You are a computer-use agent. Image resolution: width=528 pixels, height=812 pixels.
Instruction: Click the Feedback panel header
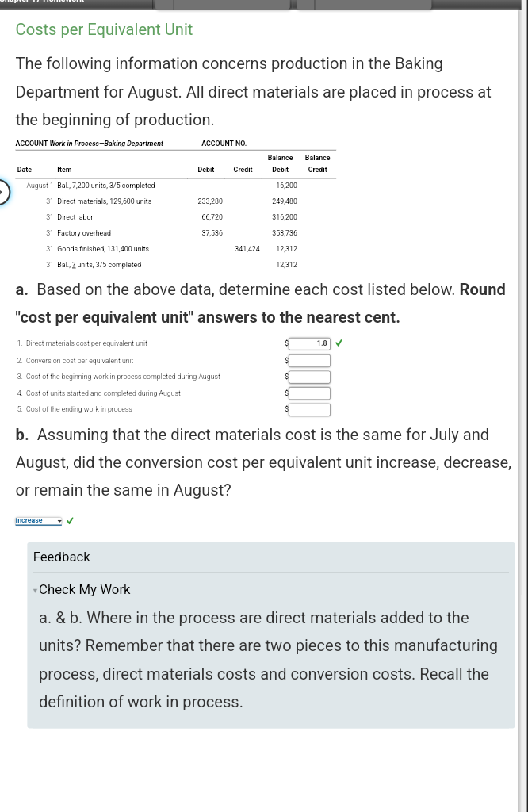[x=61, y=557]
